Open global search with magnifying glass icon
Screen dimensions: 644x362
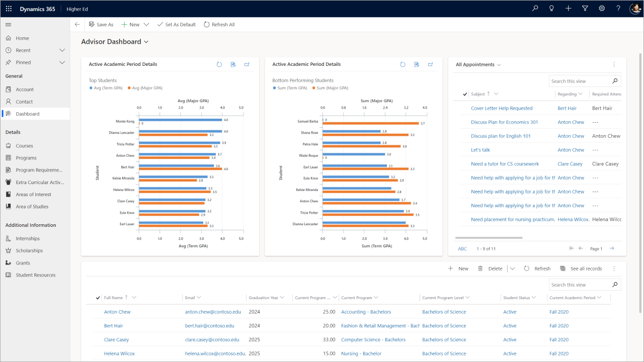point(535,8)
